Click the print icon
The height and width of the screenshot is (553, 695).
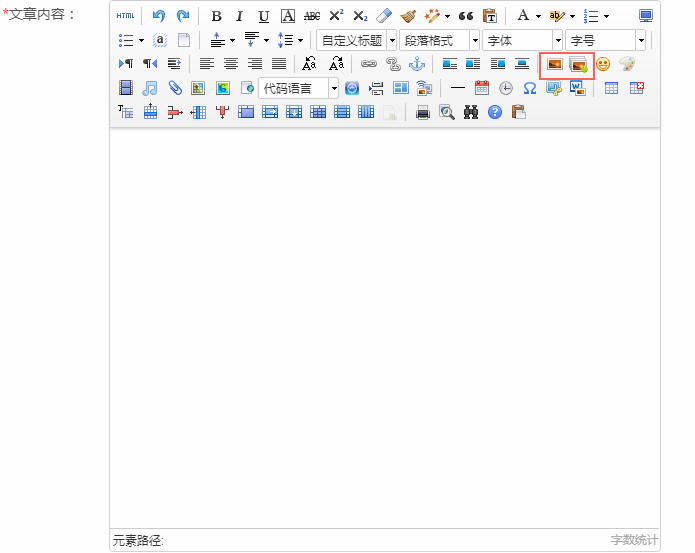pos(423,113)
